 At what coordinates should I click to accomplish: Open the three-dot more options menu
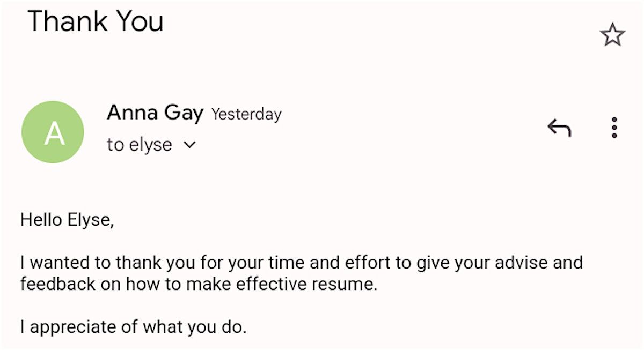(614, 128)
